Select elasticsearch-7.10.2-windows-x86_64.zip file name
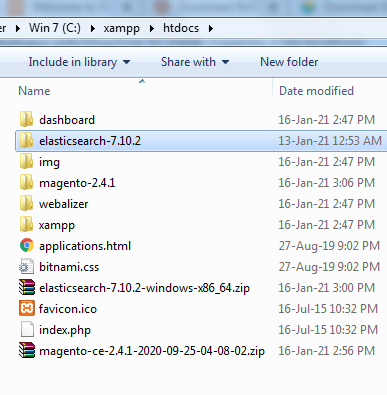Image resolution: width=387 pixels, height=395 pixels. click(x=144, y=288)
